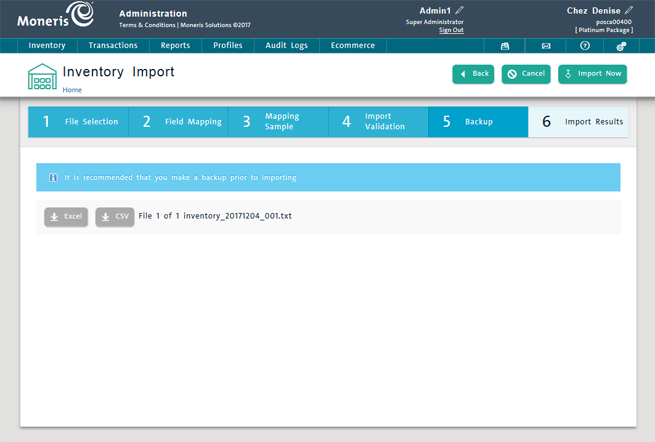Screen dimensions: 655x442
Task: Download the backup as CSV
Action: 115,217
